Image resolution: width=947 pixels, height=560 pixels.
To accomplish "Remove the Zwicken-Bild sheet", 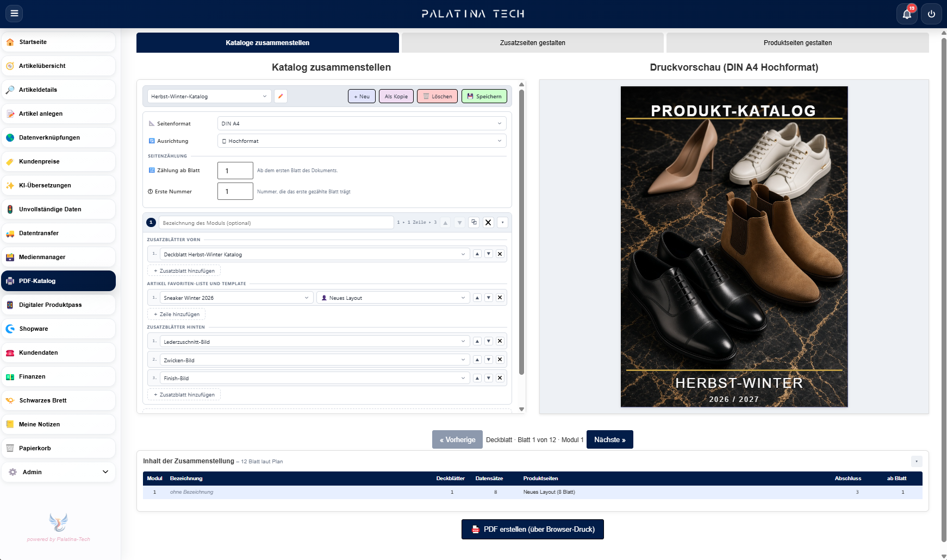I will pos(500,360).
